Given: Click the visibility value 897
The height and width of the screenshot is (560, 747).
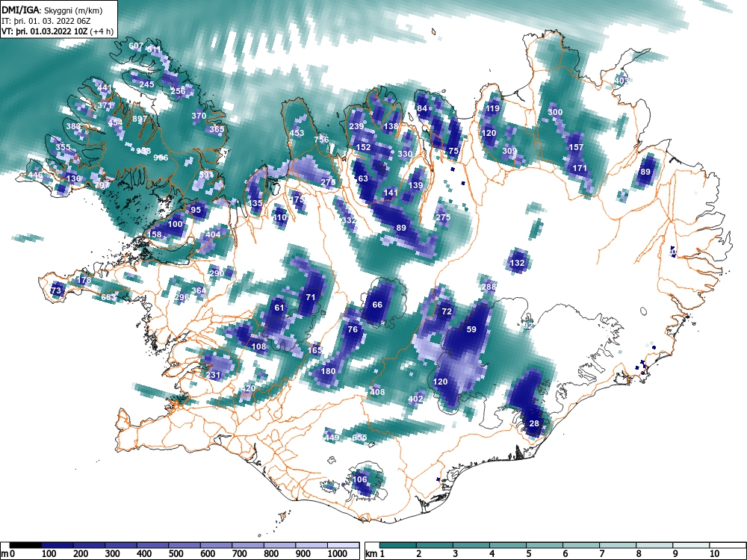Looking at the screenshot, I should pos(140,119).
